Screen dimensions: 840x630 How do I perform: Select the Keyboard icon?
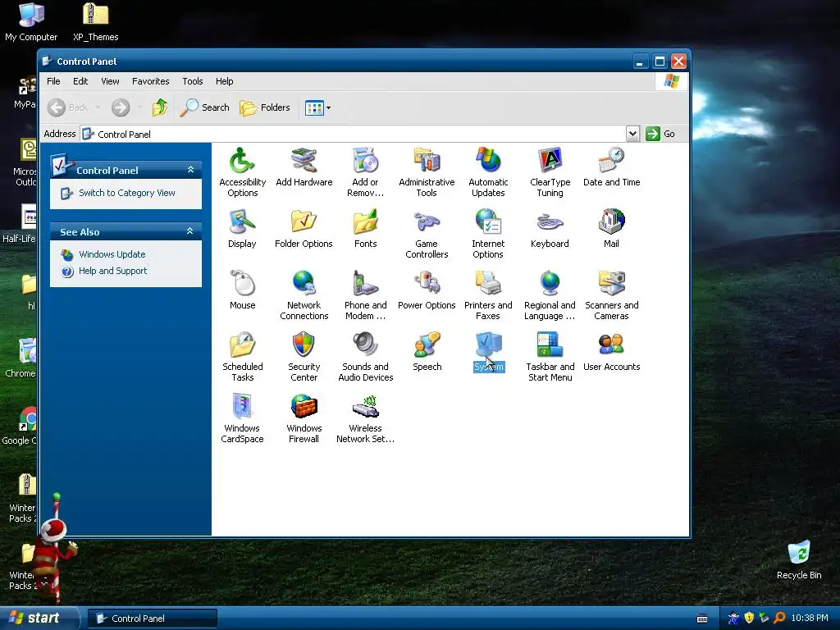pyautogui.click(x=550, y=221)
